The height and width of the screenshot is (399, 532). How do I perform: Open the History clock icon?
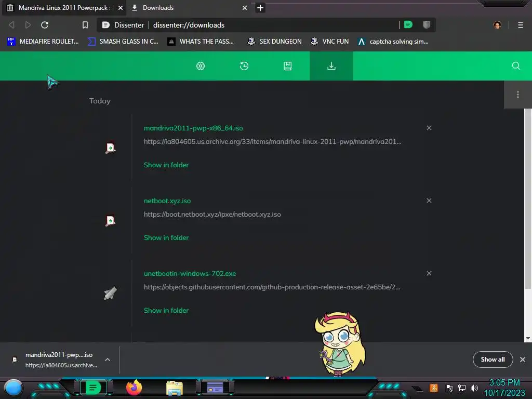[x=244, y=66]
